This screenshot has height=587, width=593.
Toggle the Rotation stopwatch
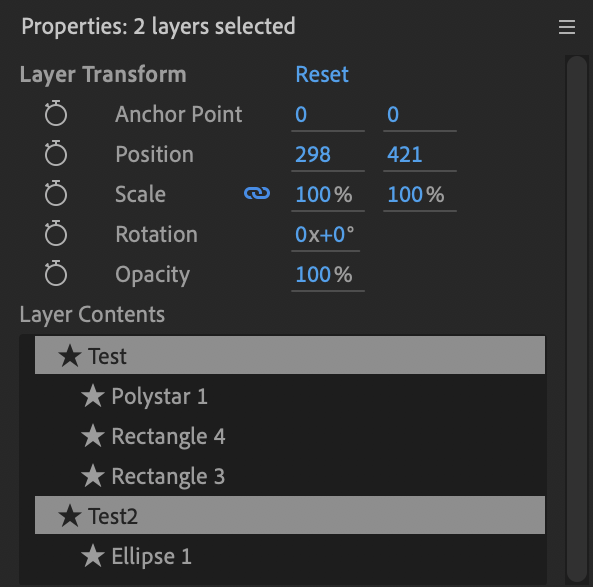[56, 233]
